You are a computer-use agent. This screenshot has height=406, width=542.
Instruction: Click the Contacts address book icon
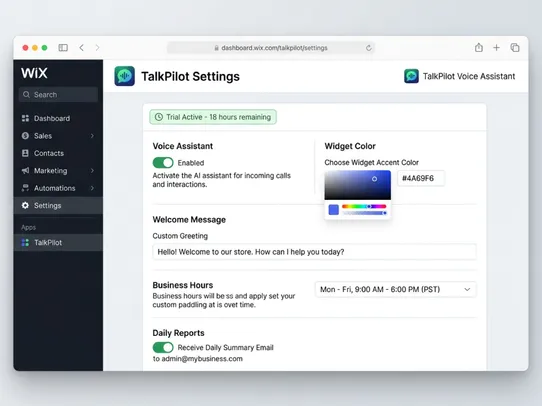(x=25, y=153)
